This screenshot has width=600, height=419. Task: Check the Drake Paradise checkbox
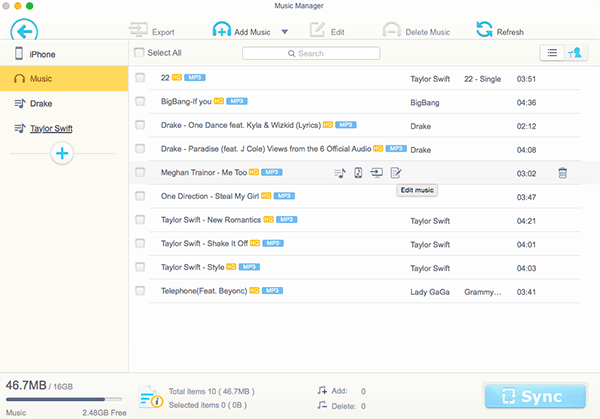[x=140, y=148]
